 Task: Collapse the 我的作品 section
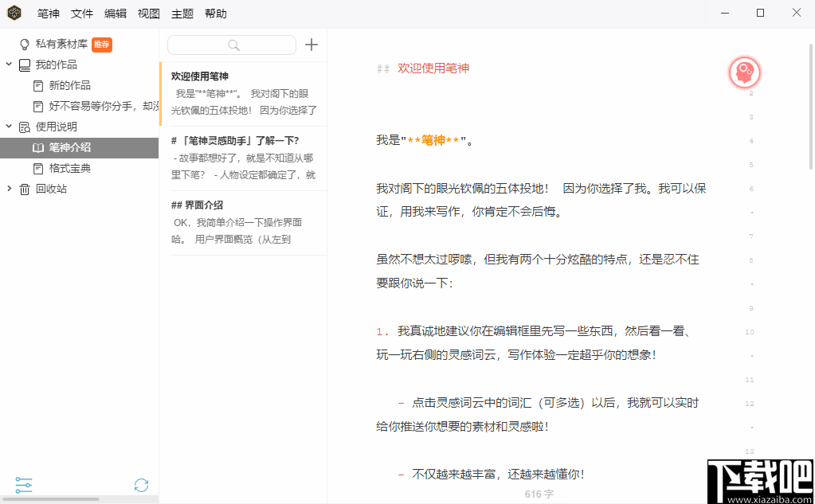coord(10,65)
